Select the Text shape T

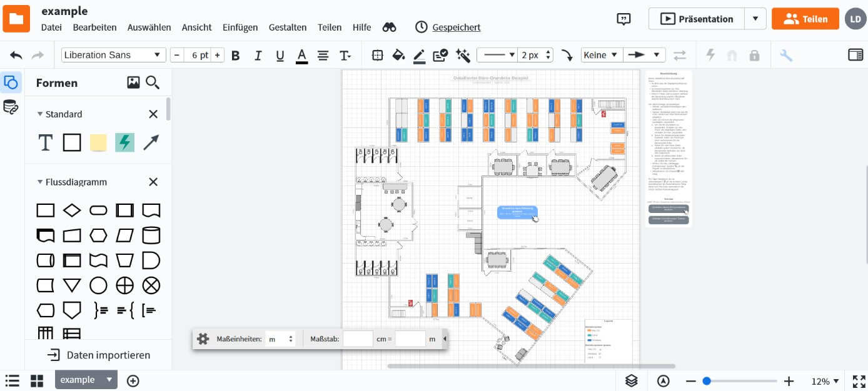pyautogui.click(x=46, y=143)
